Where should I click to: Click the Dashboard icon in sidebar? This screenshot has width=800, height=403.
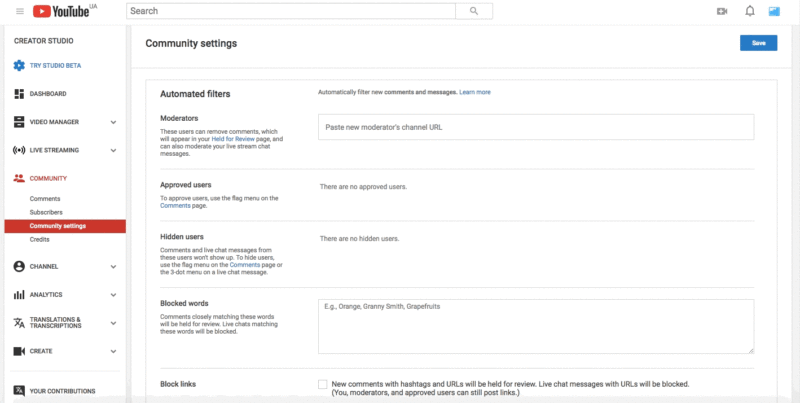coord(19,94)
